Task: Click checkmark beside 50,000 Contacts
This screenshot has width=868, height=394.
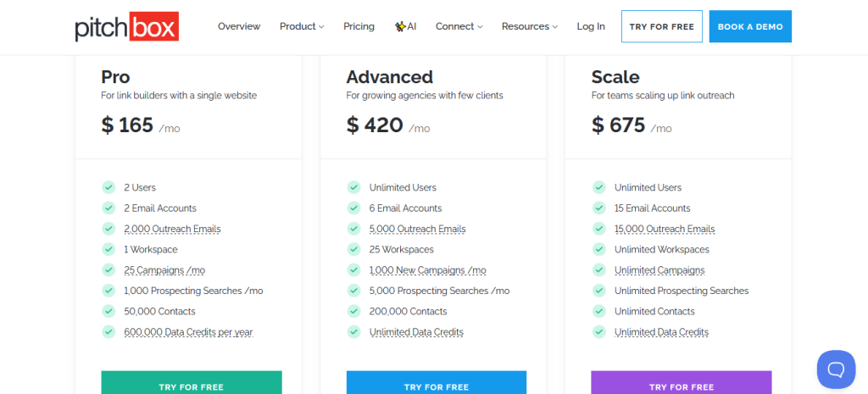Action: (108, 311)
